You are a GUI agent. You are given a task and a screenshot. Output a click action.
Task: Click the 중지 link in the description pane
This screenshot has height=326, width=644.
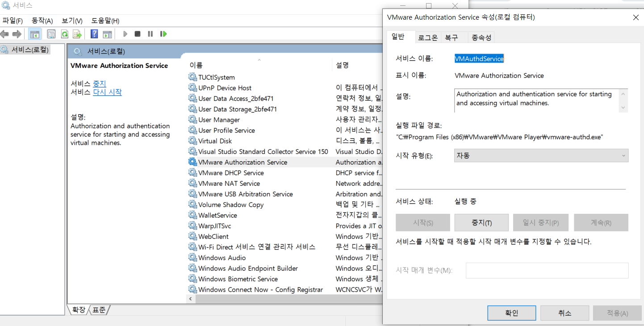(x=99, y=84)
